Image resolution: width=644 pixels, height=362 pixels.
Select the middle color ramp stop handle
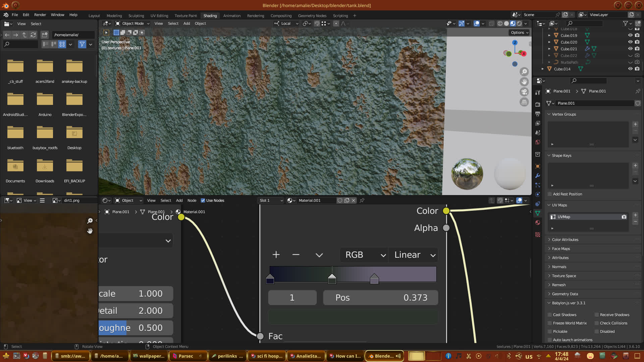pyautogui.click(x=332, y=279)
